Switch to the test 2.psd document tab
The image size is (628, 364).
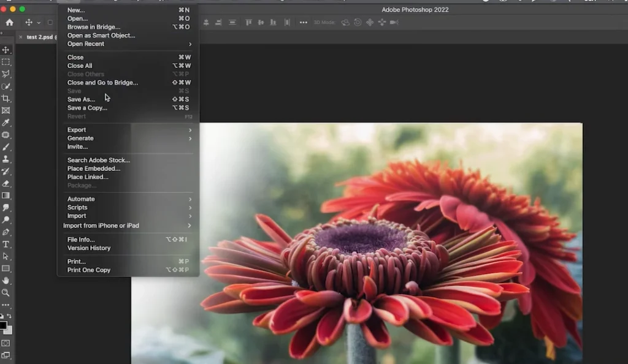[38, 37]
